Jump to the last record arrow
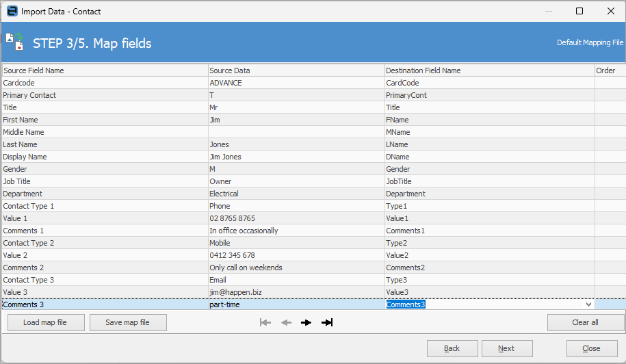 tap(327, 322)
